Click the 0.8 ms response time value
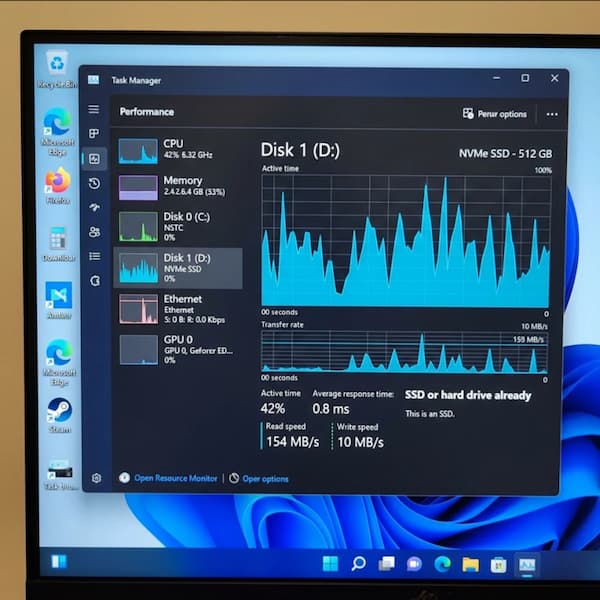 point(331,409)
